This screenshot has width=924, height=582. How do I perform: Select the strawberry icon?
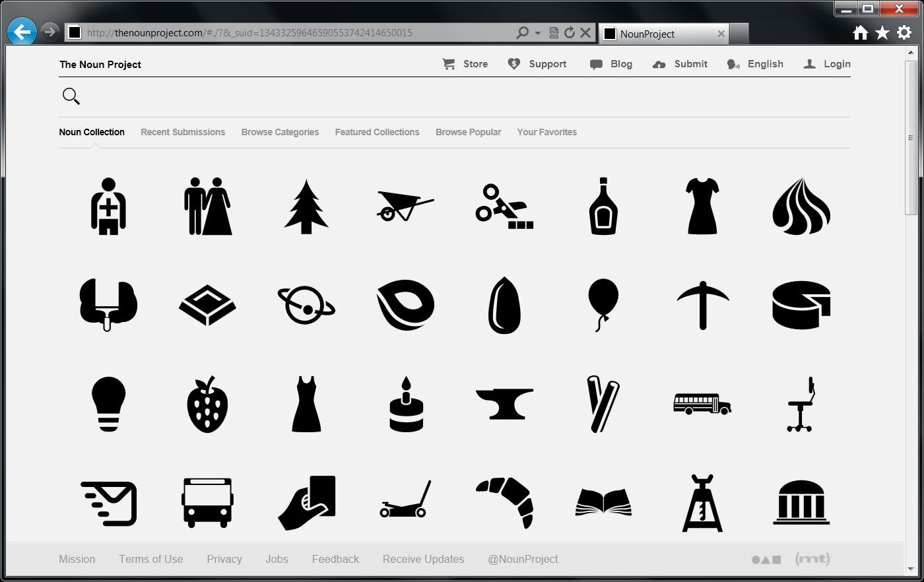(207, 404)
